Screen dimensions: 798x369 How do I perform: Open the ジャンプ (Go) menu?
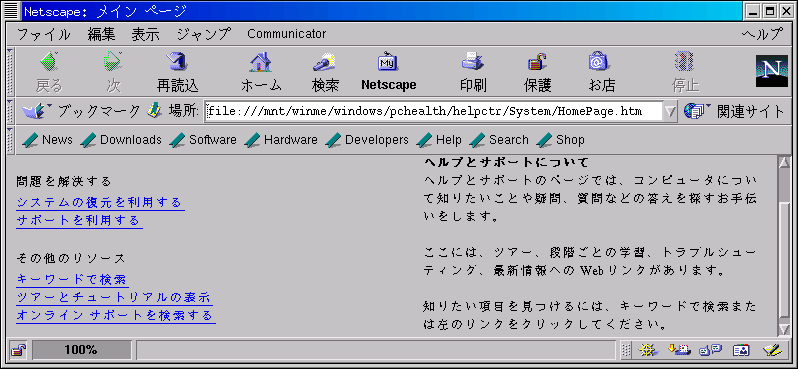pyautogui.click(x=204, y=35)
